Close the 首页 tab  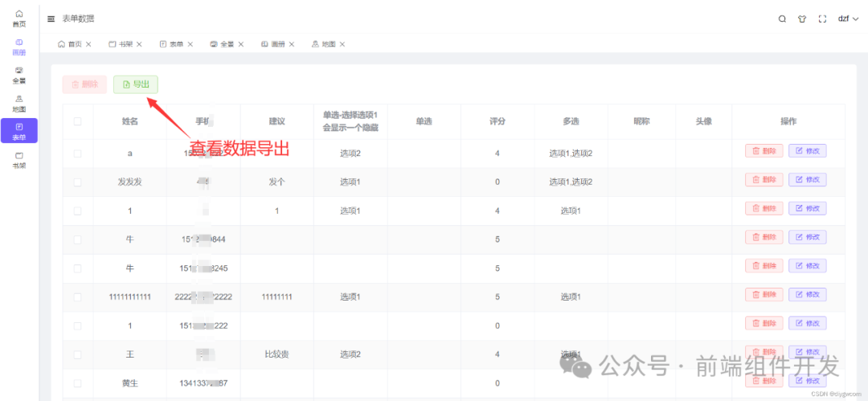[x=88, y=44]
